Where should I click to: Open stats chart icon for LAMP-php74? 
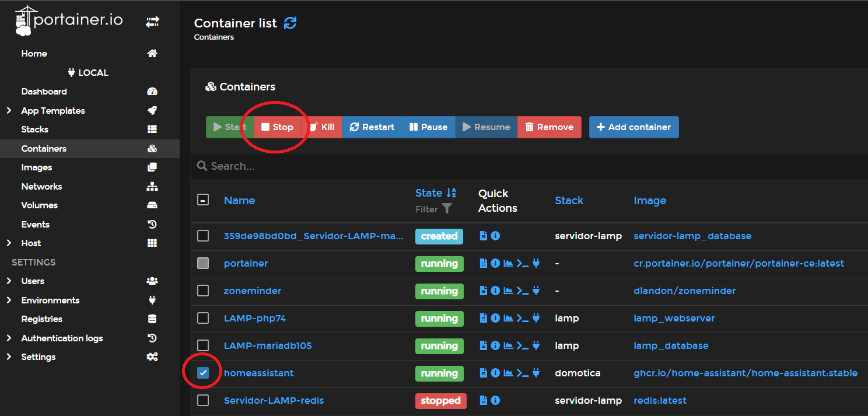tap(509, 319)
